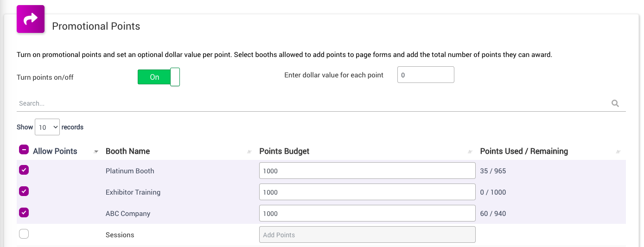Click the Turn points on/off label
The height and width of the screenshot is (247, 644).
coord(45,77)
